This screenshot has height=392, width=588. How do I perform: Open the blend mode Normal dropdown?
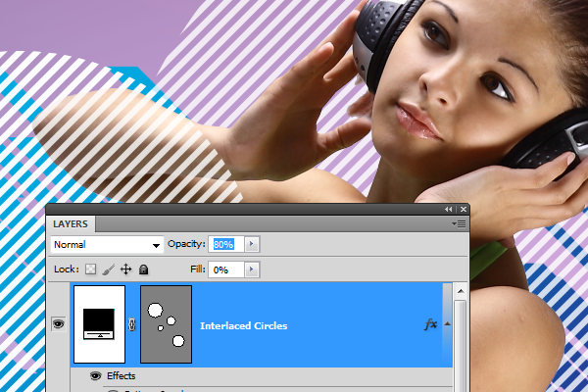click(107, 244)
